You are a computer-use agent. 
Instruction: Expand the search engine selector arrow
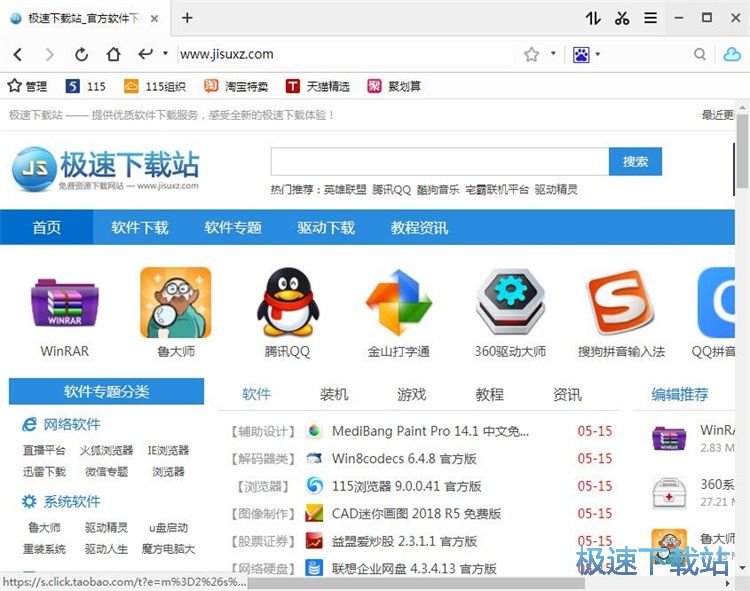coord(598,54)
